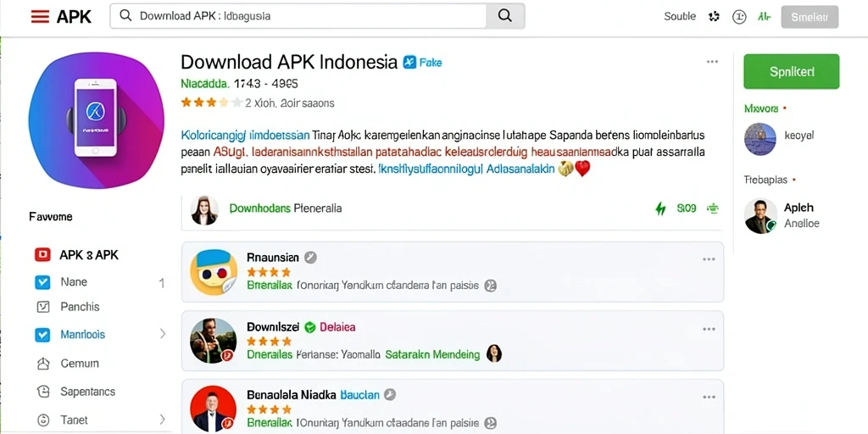Open the Rnaunsian review's three-dot menu
This screenshot has height=434, width=868.
pos(709,259)
